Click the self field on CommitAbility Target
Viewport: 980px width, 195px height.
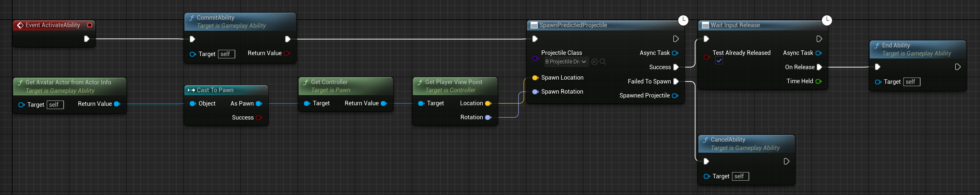click(227, 54)
